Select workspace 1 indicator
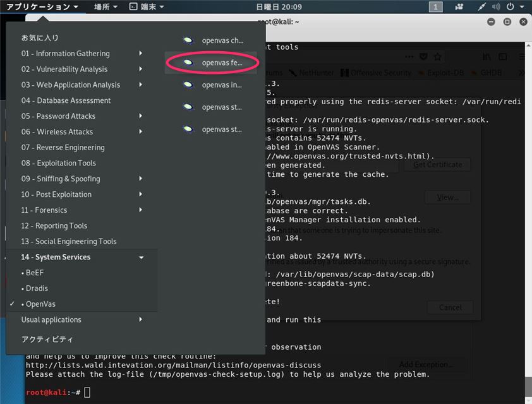 (435, 6)
